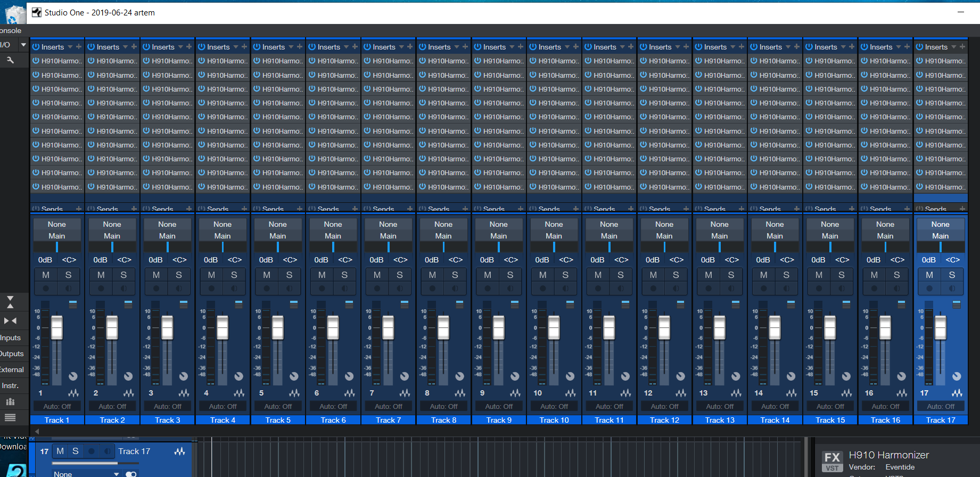Click the FX VST plug-in thumbnail
This screenshot has width=980, height=477.
pos(832,461)
